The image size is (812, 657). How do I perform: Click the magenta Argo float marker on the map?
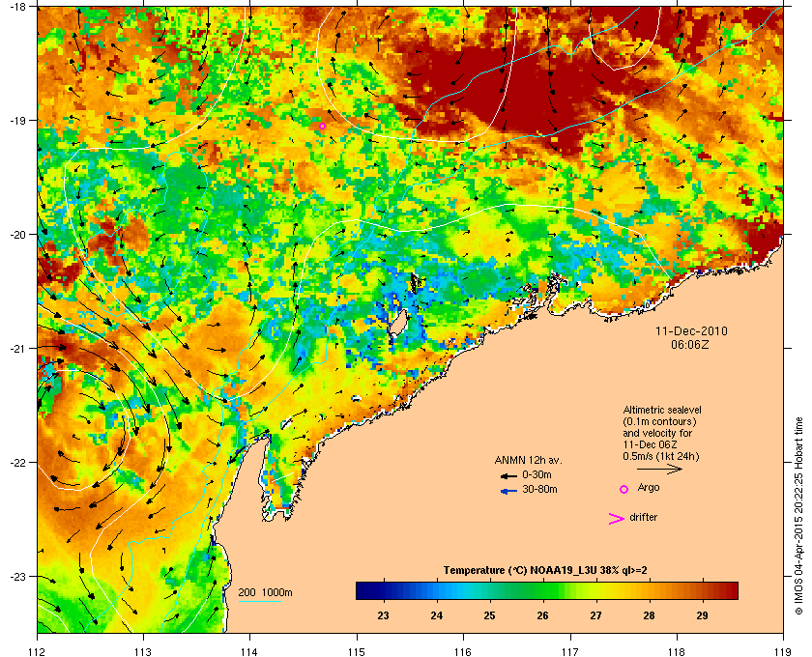pos(322,126)
